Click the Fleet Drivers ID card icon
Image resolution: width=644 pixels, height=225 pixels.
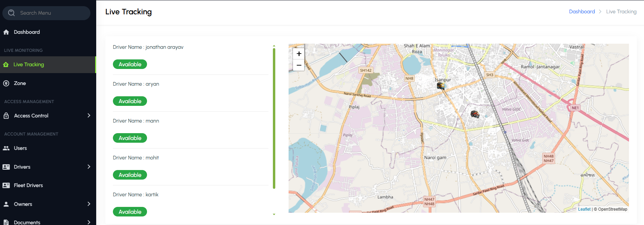[x=6, y=185]
